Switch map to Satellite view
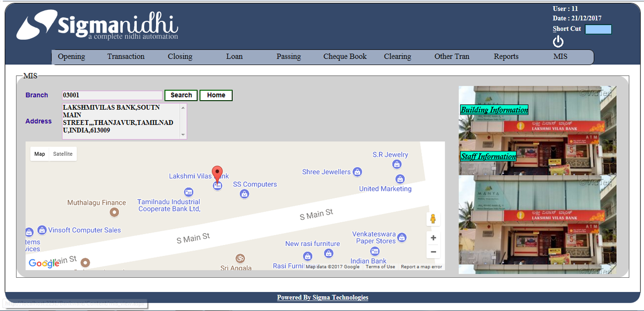 tap(63, 154)
